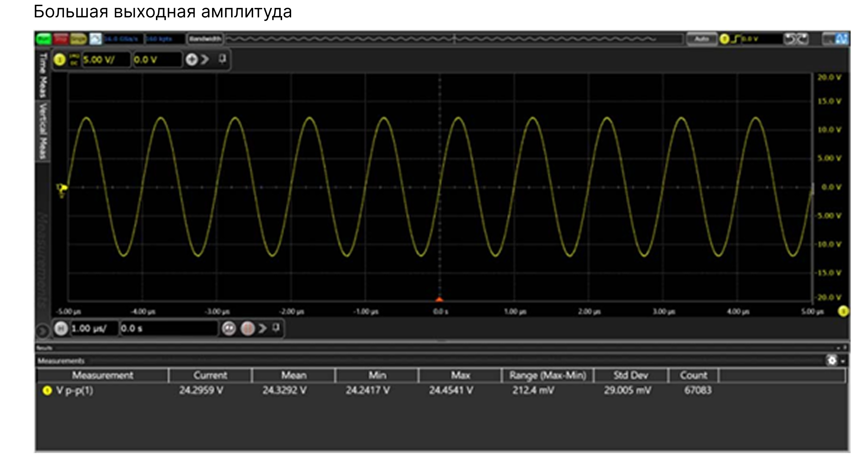This screenshot has width=868, height=469.
Task: Click the waveform overview memory bar
Action: (454, 39)
